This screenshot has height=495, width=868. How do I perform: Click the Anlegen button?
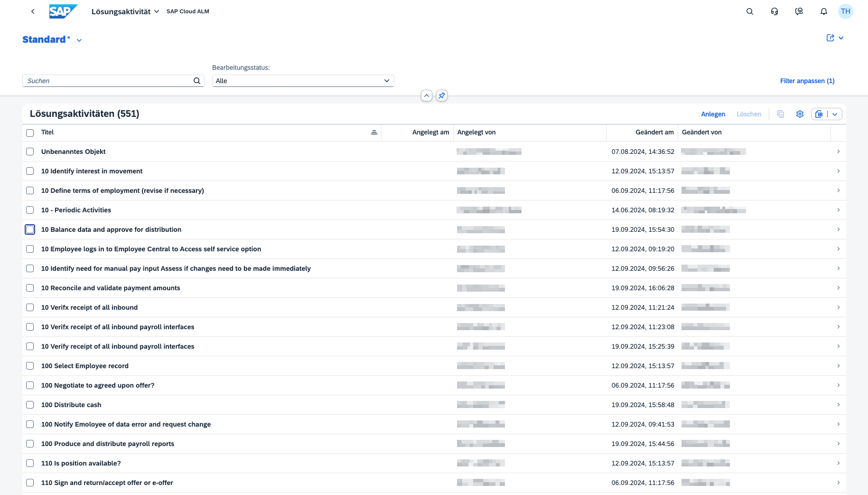coord(713,114)
